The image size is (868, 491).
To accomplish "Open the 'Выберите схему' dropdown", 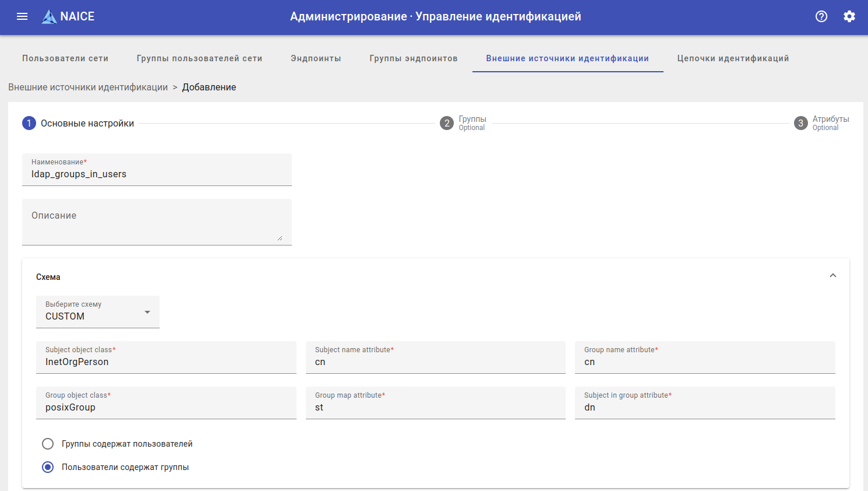I will pos(98,312).
